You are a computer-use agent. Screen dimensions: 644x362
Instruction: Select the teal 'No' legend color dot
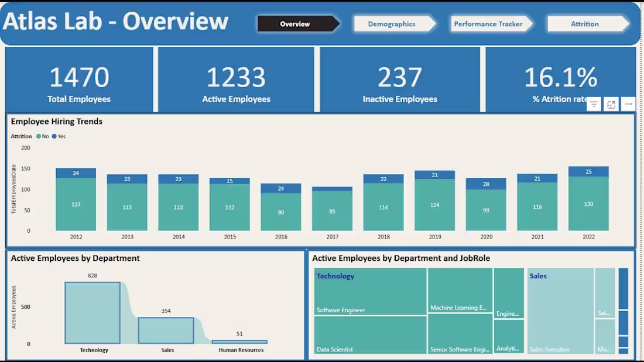click(x=37, y=136)
